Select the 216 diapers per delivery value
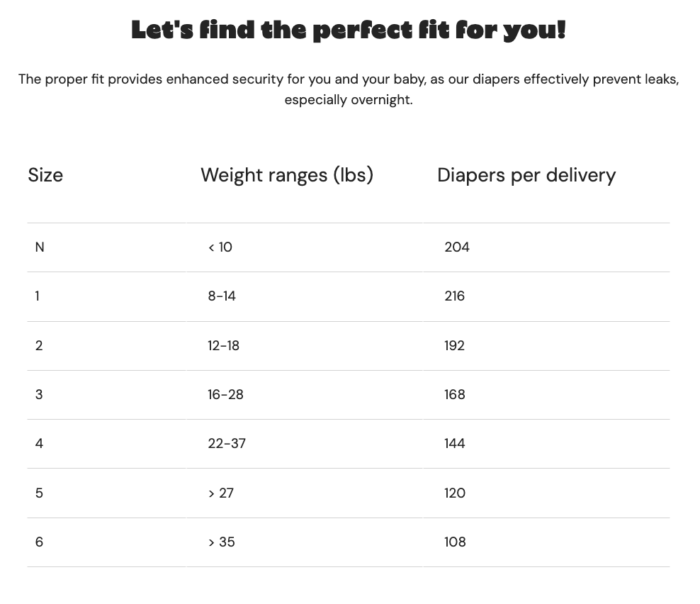 454,296
